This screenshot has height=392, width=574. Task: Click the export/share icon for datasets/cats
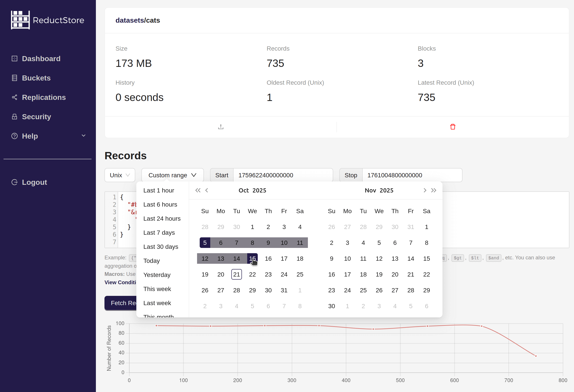pyautogui.click(x=221, y=126)
